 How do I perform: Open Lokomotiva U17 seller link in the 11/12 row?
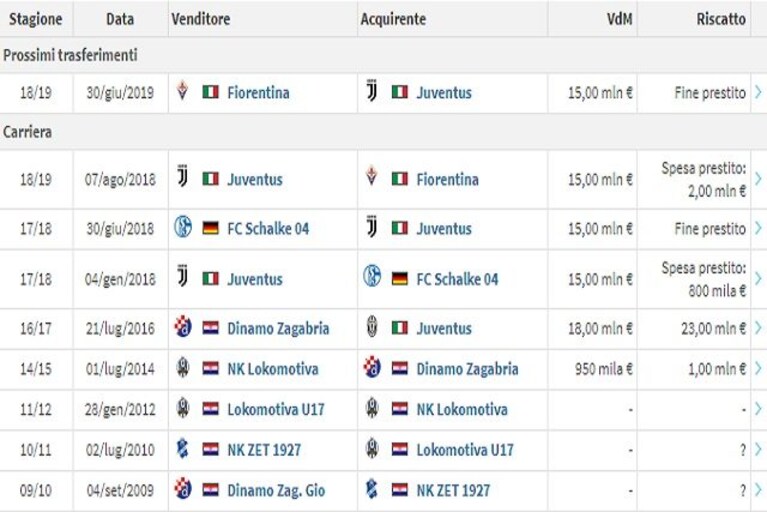[276, 409]
